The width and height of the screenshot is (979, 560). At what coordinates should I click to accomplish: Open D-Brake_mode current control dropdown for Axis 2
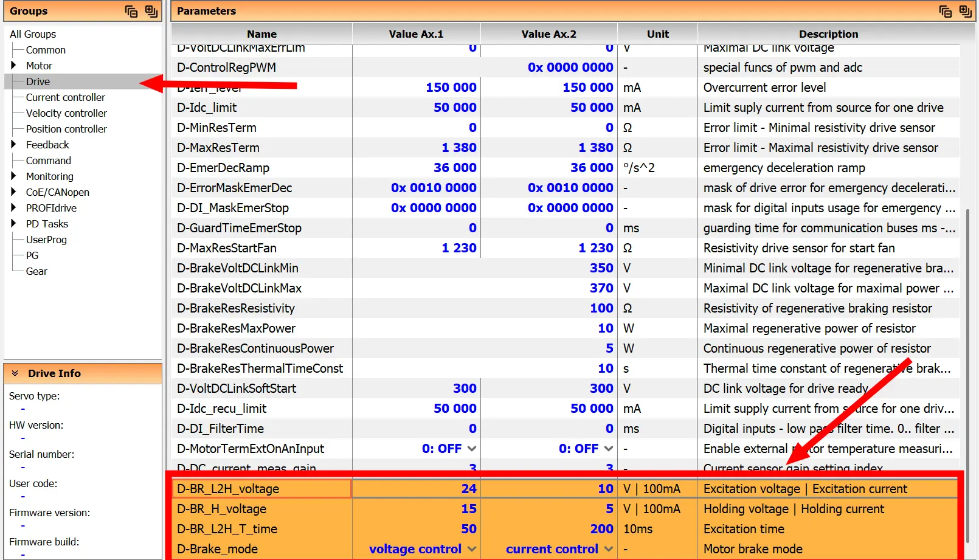(609, 549)
